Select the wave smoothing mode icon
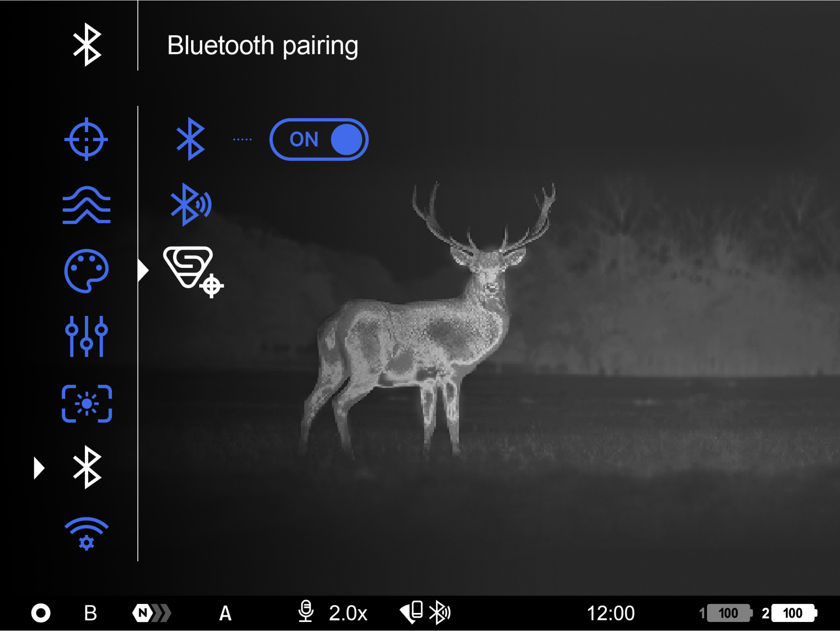 86,205
